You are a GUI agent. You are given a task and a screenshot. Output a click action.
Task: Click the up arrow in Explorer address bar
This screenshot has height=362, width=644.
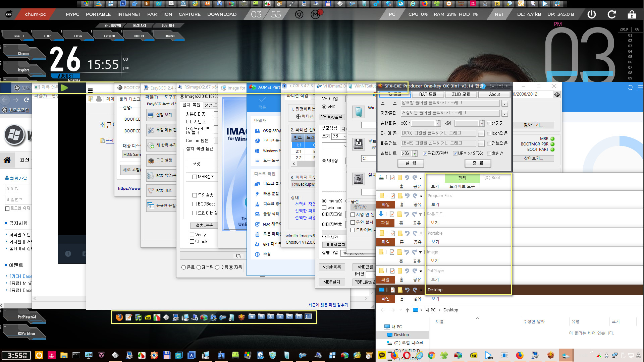click(x=407, y=310)
